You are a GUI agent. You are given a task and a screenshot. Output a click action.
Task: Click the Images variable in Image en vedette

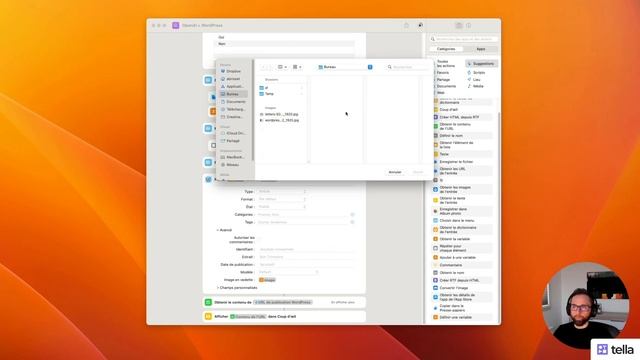pos(267,280)
